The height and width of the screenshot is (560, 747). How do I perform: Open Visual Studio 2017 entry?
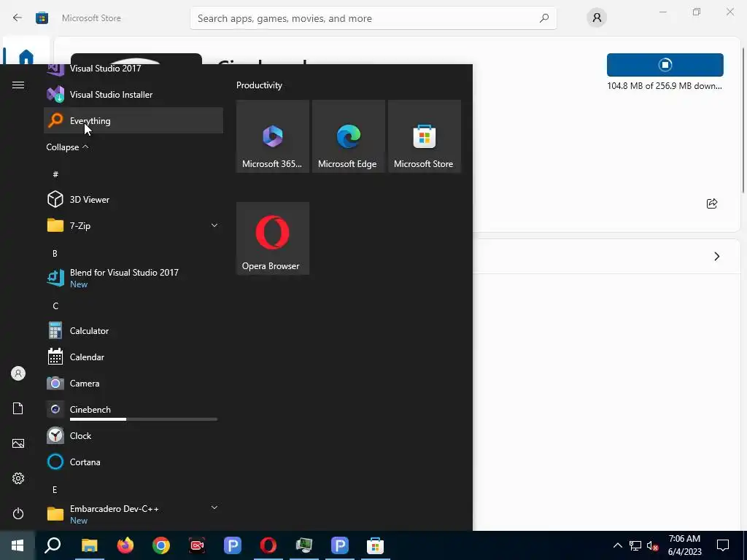click(133, 71)
